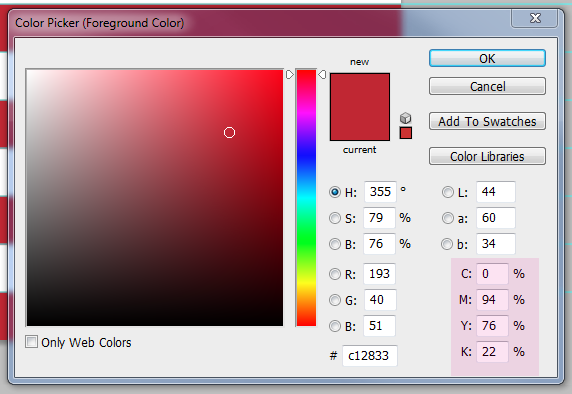Click the Cyan field showing 0

pos(492,274)
